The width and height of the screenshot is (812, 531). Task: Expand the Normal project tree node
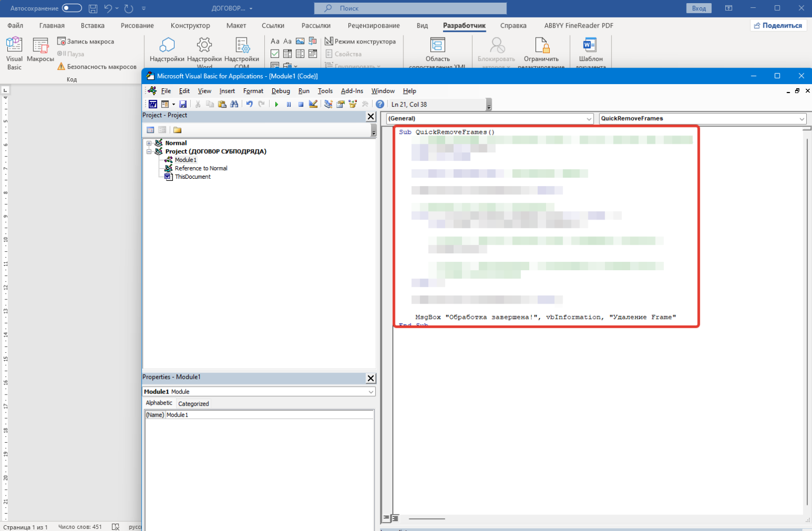149,143
